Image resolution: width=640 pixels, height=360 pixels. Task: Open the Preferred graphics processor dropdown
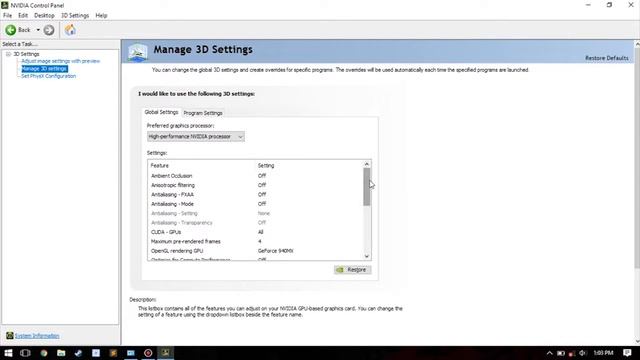click(x=196, y=136)
